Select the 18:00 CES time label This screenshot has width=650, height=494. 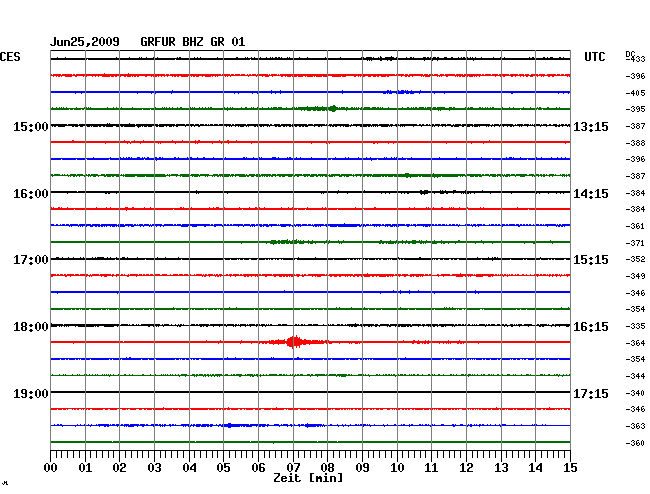click(x=31, y=327)
